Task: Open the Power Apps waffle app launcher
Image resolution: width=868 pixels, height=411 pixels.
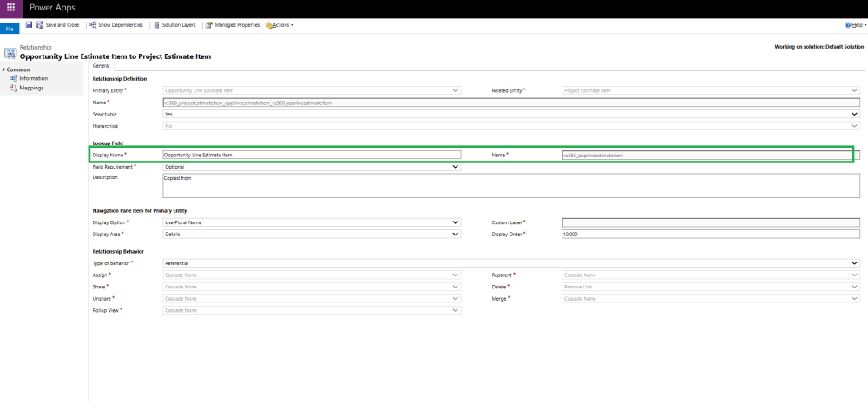Action: (x=11, y=9)
